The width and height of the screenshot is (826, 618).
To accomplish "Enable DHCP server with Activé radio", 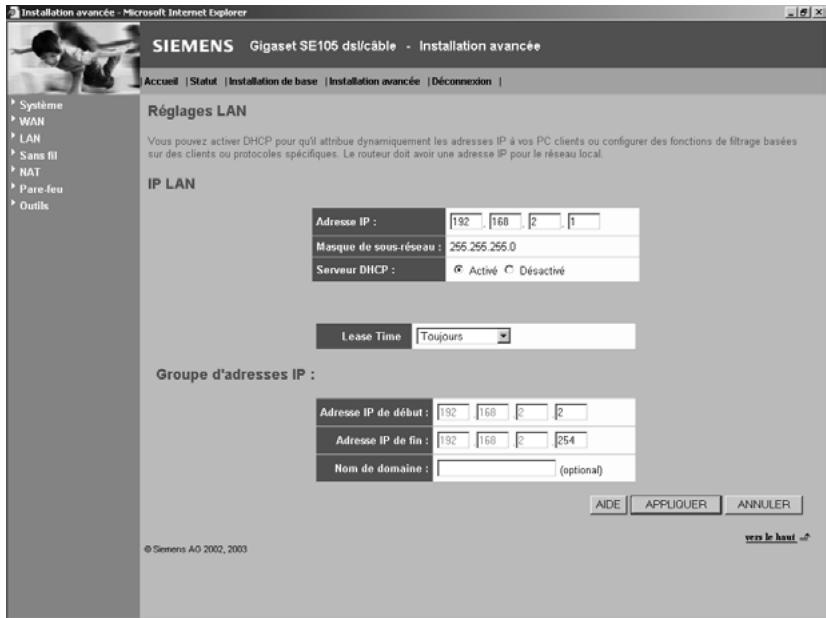I will (458, 270).
